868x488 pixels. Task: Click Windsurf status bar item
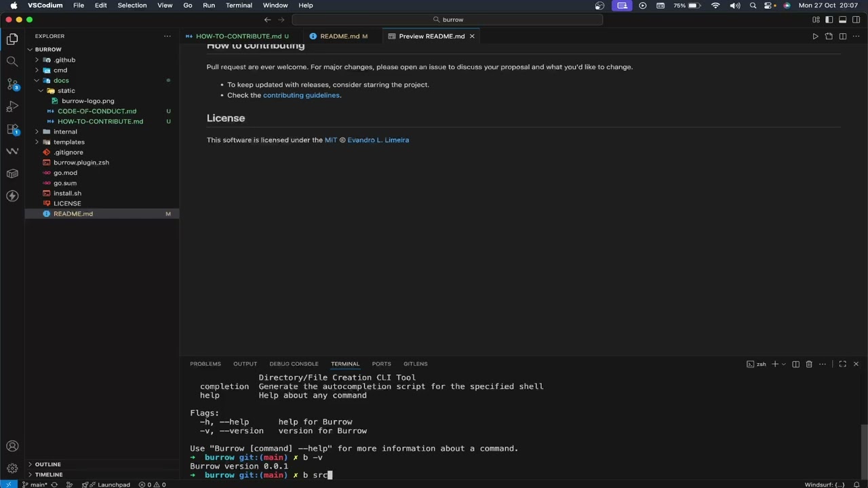pos(824,484)
